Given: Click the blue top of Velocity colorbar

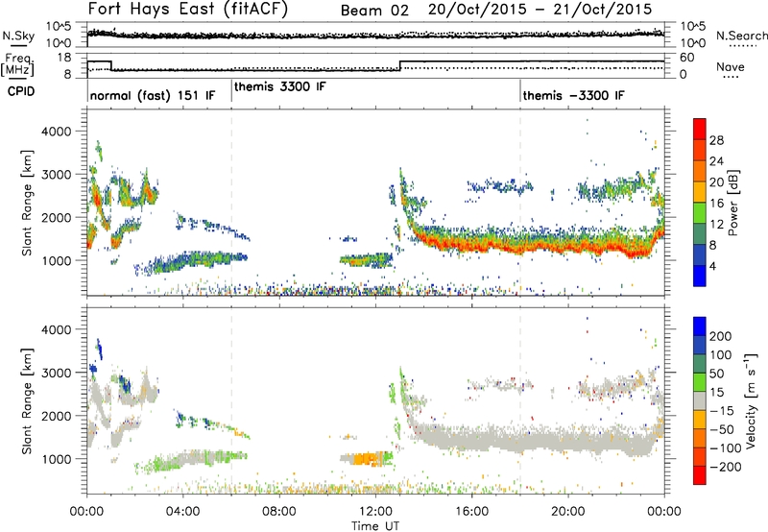Looking at the screenshot, I should tap(700, 326).
